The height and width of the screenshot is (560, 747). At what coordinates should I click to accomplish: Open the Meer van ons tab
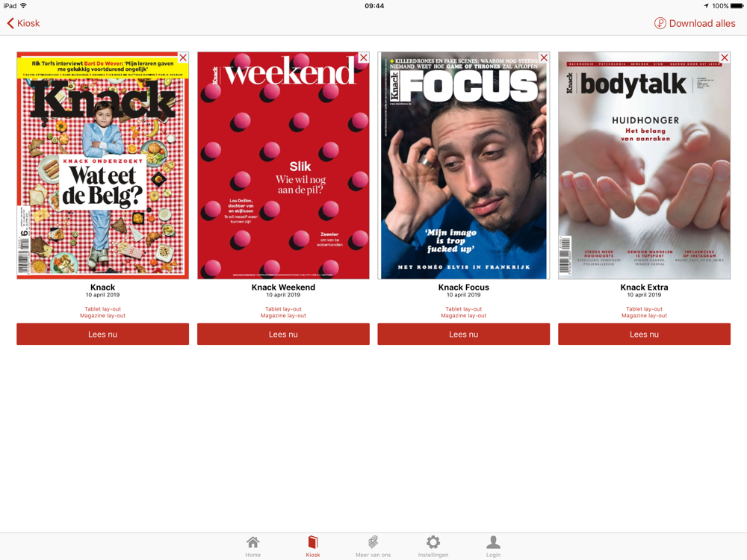pyautogui.click(x=373, y=547)
